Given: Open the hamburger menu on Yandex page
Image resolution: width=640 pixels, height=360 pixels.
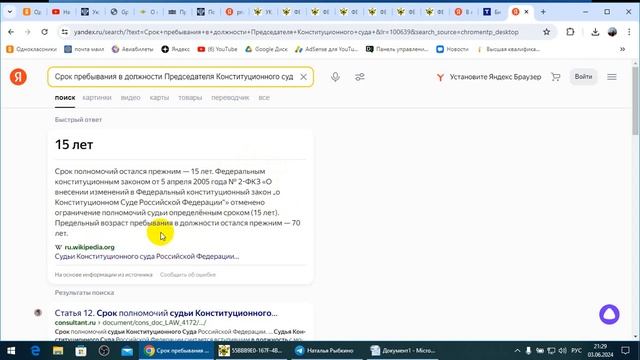Looking at the screenshot, I should (611, 77).
